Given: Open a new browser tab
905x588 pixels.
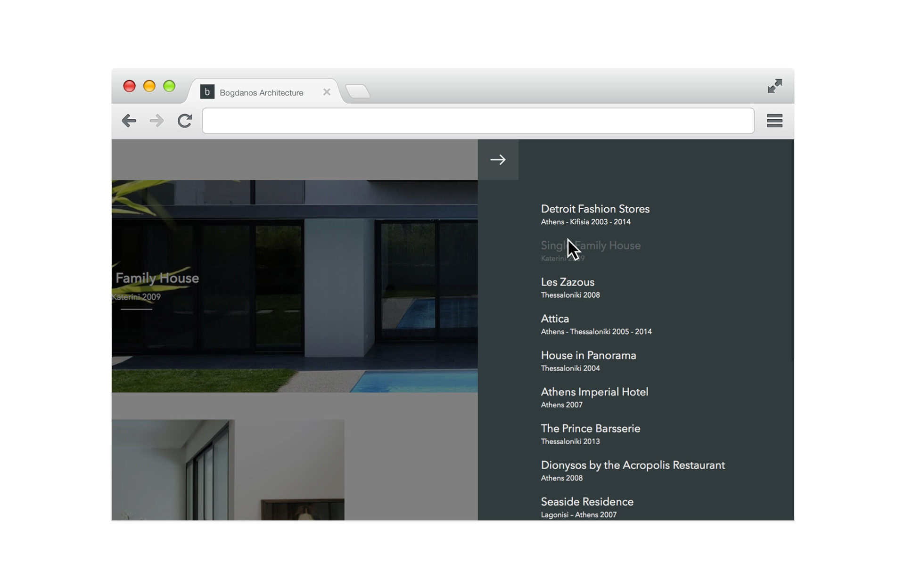Looking at the screenshot, I should coord(358,91).
